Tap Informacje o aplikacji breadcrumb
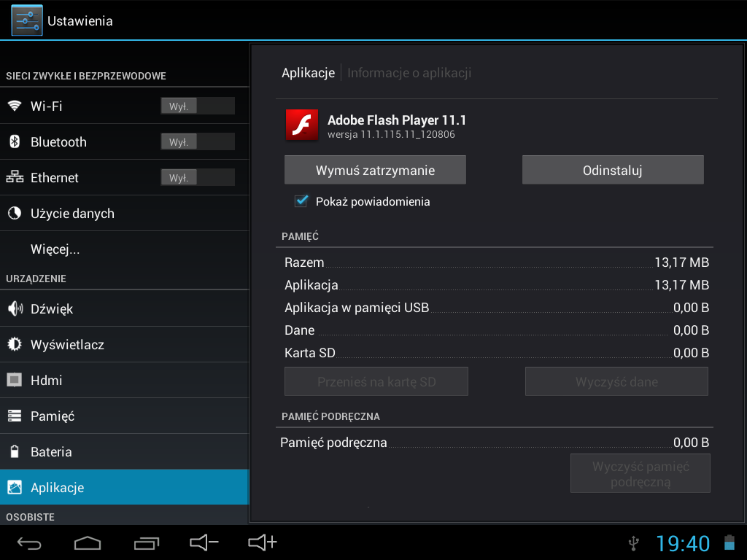The height and width of the screenshot is (560, 747). click(409, 73)
